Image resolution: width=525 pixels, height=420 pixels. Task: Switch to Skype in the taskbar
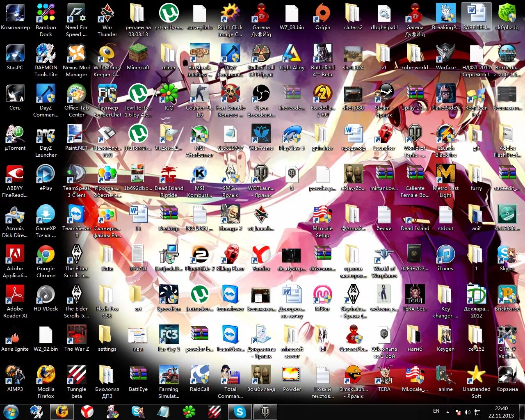coord(240,411)
